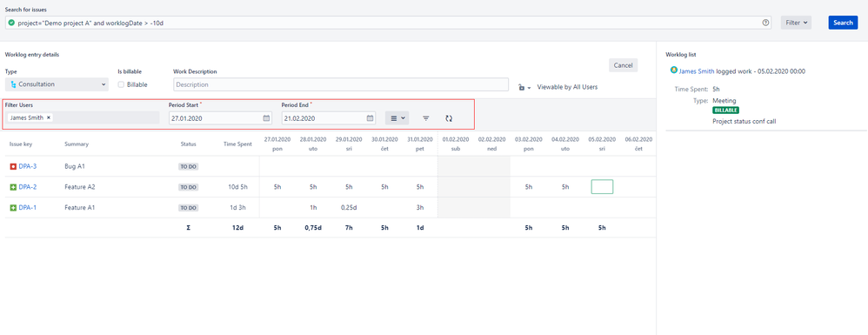
Task: Click the feature type icon for DPA-1
Action: (13, 208)
